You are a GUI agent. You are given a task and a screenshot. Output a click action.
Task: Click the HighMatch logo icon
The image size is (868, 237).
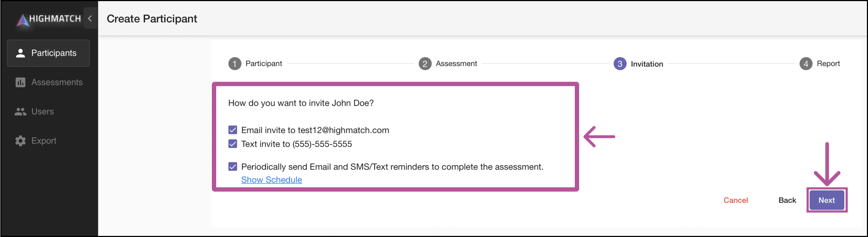point(23,20)
